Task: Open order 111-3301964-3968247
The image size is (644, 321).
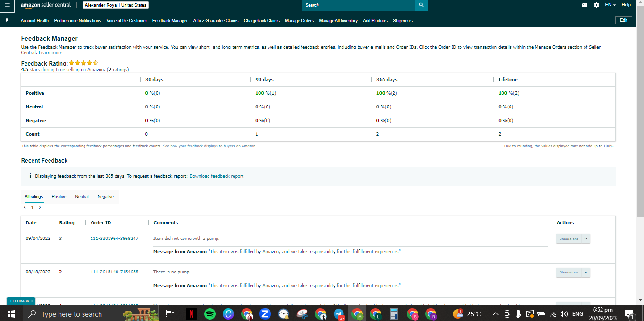Action: point(114,239)
